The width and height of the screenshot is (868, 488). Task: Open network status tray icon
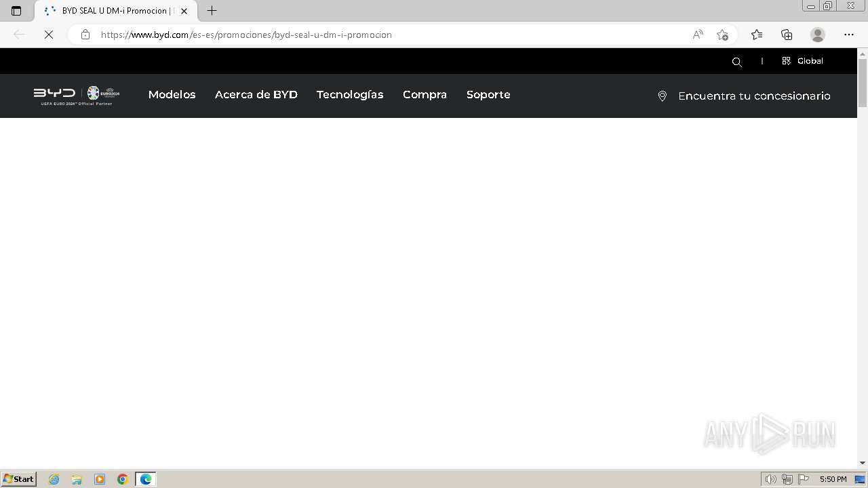(x=787, y=479)
